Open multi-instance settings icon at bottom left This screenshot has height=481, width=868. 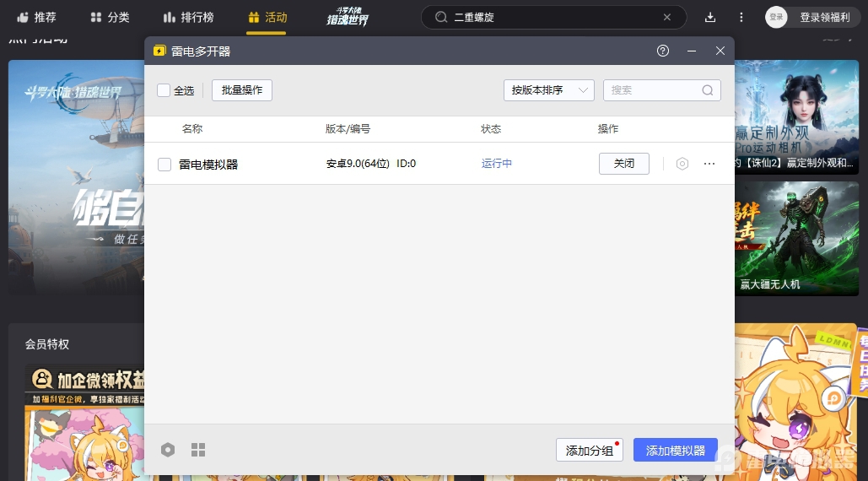pos(168,450)
